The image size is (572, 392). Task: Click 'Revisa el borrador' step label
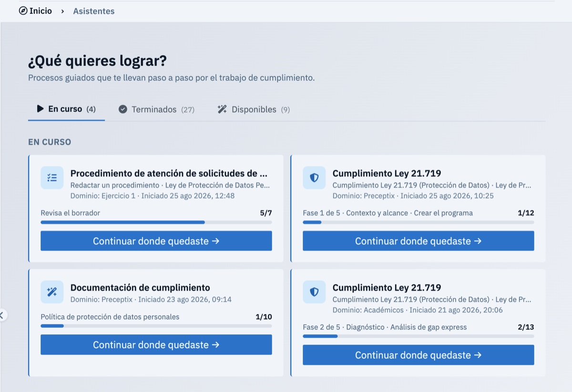(71, 213)
